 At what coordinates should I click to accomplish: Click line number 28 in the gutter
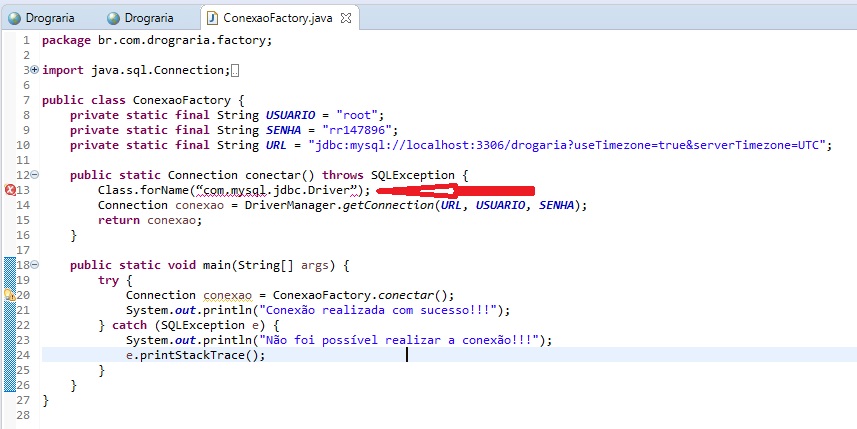(x=23, y=416)
